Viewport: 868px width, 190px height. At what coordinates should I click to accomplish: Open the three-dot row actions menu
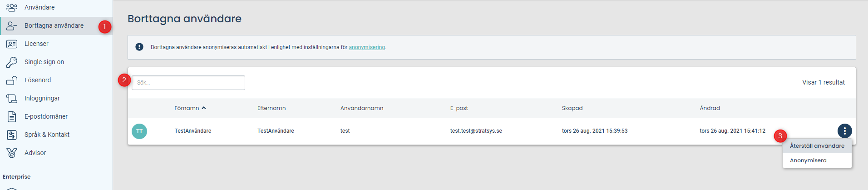click(844, 131)
